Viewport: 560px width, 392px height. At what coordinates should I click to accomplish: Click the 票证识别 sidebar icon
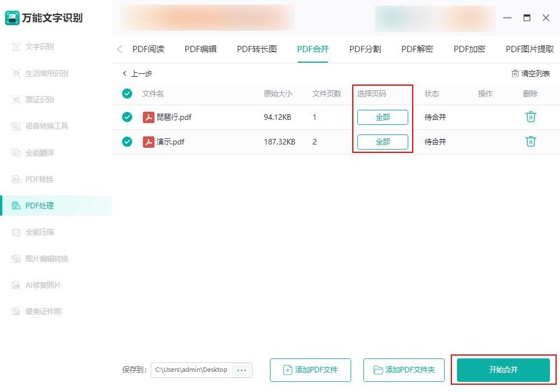(16, 100)
